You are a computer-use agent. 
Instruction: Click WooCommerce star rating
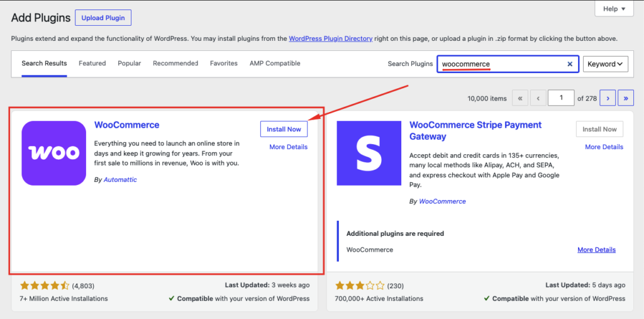[45, 286]
